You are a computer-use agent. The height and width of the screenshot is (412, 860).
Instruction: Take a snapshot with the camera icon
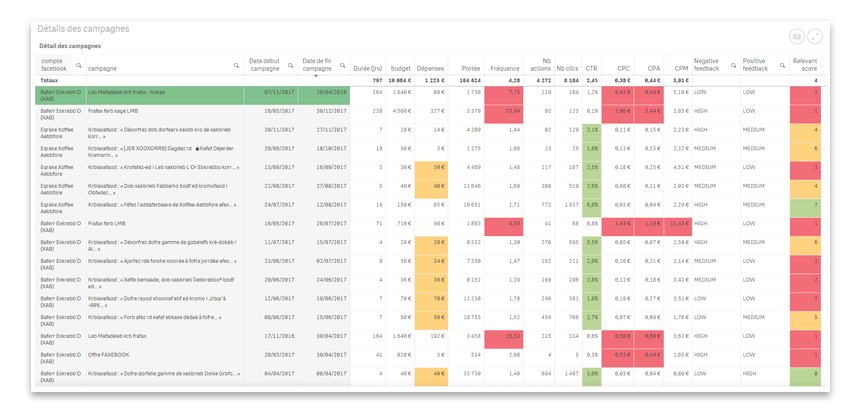coord(796,37)
